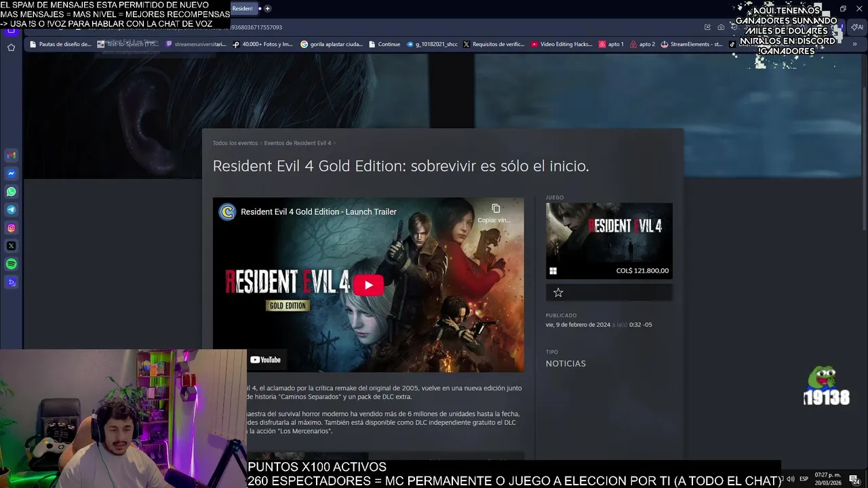Open the Windows volume control

point(791,479)
